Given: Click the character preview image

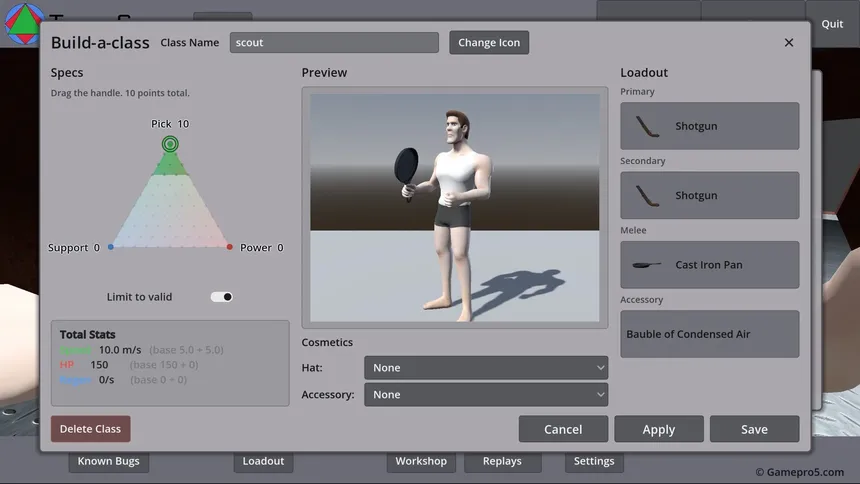Looking at the screenshot, I should [455, 208].
